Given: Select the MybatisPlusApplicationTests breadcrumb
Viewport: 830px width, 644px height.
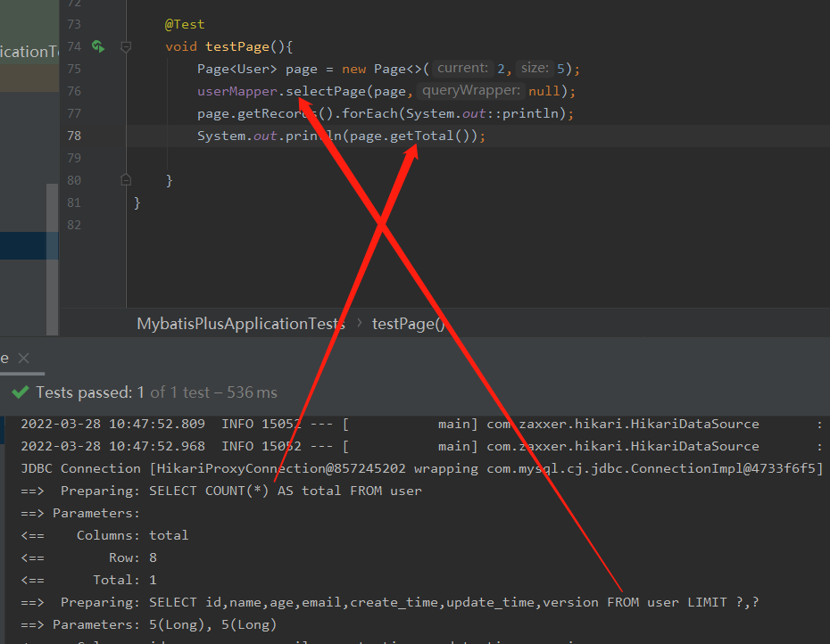Looking at the screenshot, I should 241,324.
